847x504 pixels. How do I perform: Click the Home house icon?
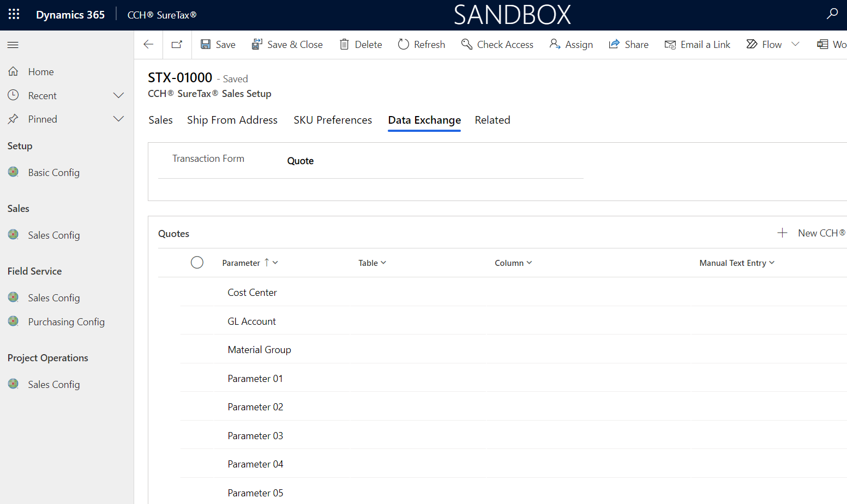pos(14,71)
